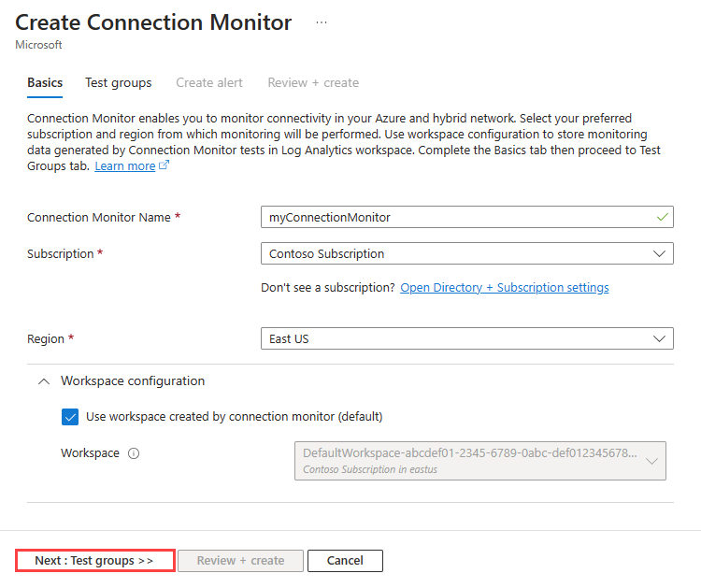Open the Subscription dropdown
The width and height of the screenshot is (701, 588).
point(466,253)
